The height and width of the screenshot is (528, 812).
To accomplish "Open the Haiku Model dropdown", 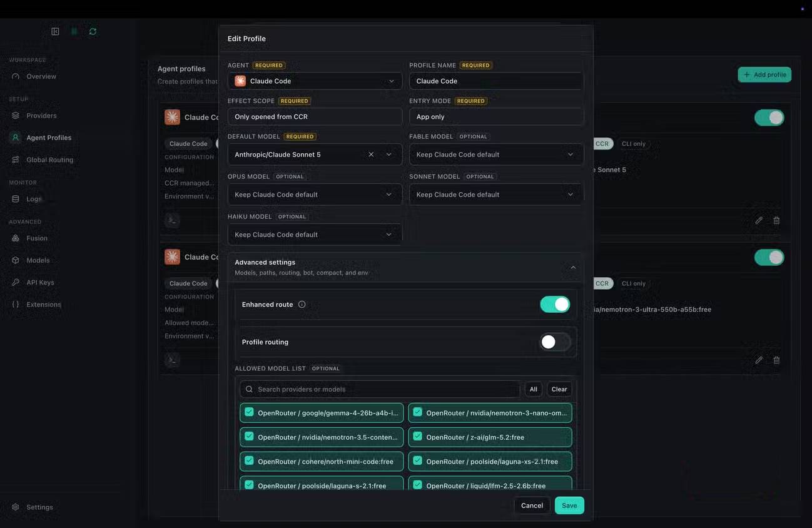I will click(315, 235).
